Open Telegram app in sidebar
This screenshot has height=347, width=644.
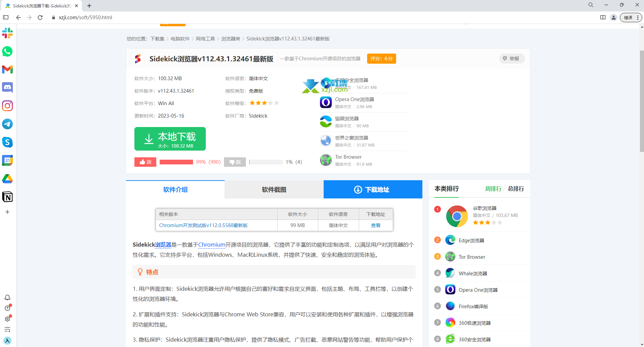pos(7,124)
